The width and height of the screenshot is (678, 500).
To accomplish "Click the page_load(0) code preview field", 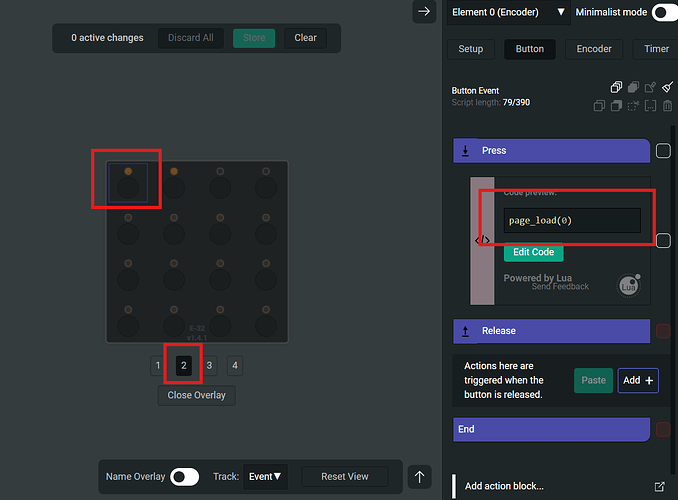I will [x=572, y=220].
